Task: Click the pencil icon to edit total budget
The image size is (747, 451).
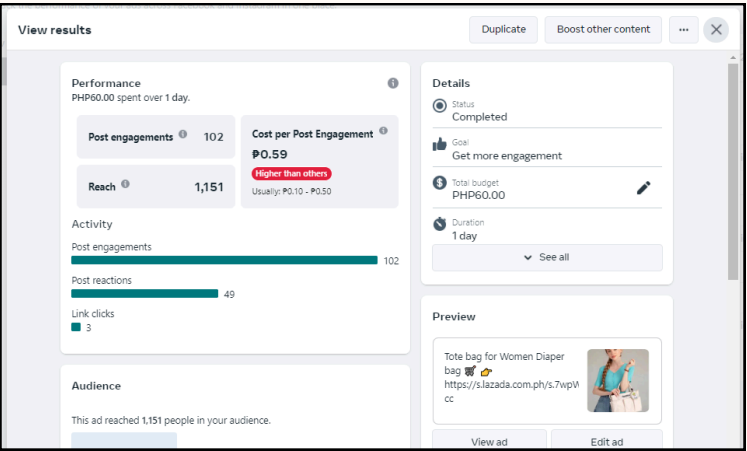Action: click(643, 188)
